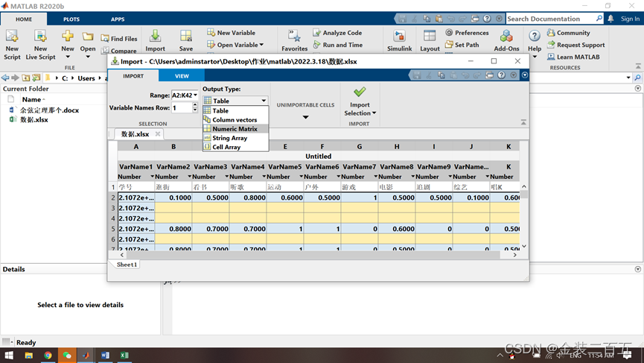644x363 pixels.
Task: Select 数据.xlsx in Current Folder
Action: point(34,119)
